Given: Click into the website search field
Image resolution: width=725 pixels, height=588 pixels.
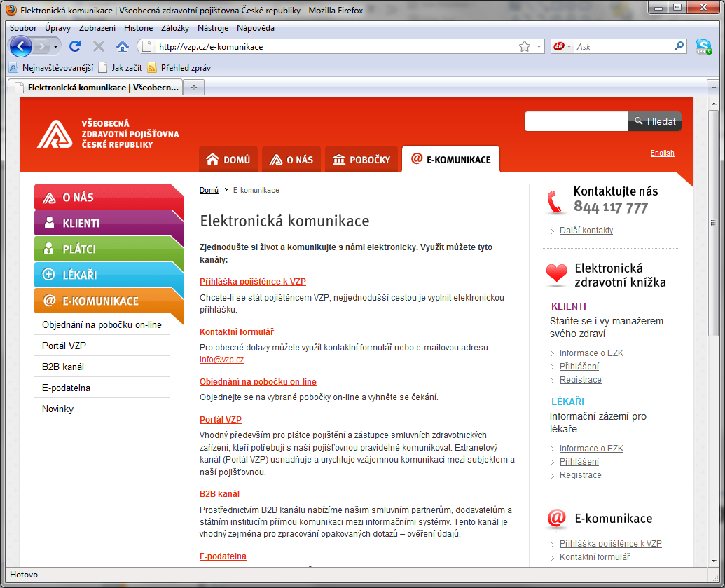Looking at the screenshot, I should 576,121.
